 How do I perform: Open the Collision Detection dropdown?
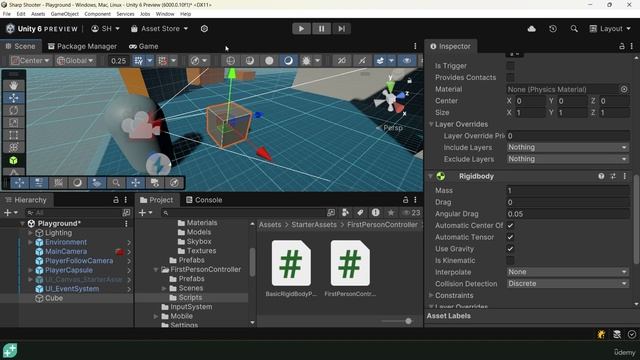point(567,284)
